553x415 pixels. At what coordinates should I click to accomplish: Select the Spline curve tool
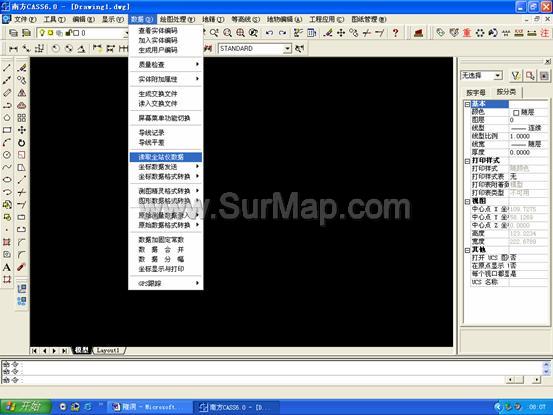[x=7, y=167]
